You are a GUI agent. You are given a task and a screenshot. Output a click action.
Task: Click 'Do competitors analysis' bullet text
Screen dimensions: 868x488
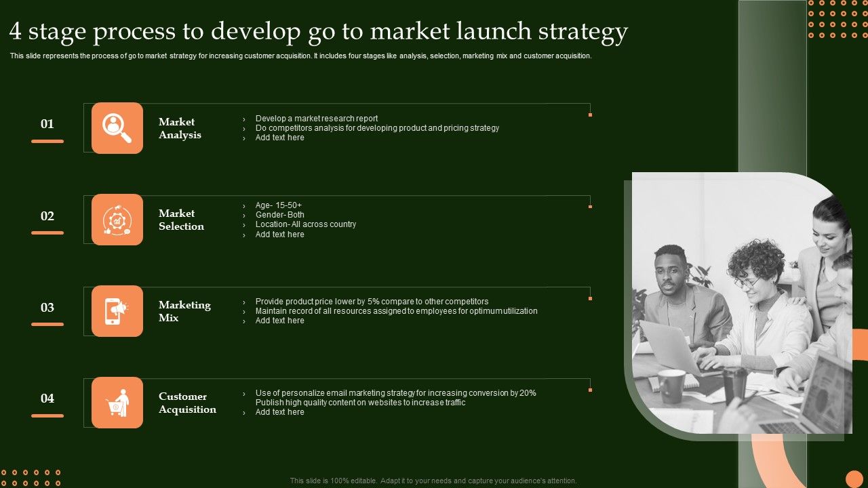(x=377, y=127)
